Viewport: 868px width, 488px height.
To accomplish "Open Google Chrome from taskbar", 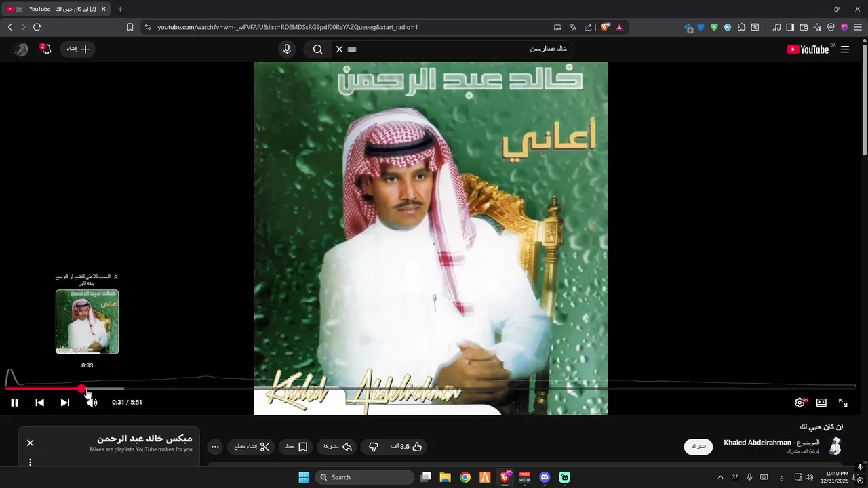I will pos(465,477).
